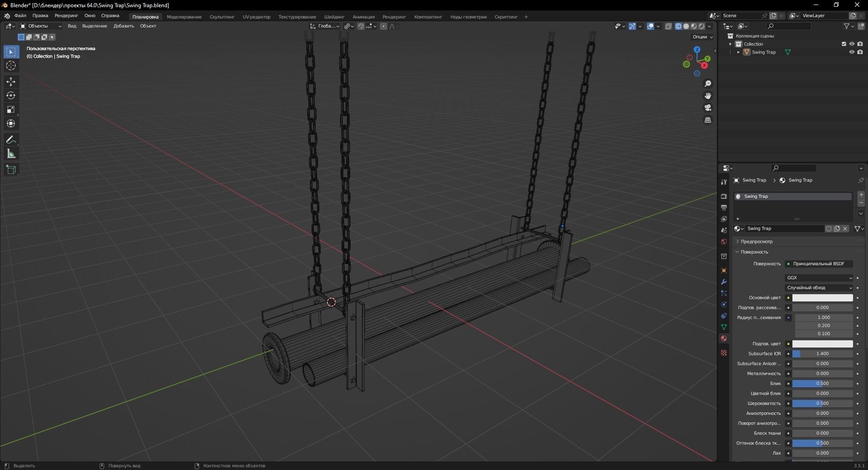The image size is (868, 470).
Task: Toggle X-ray mode
Action: pos(669,26)
